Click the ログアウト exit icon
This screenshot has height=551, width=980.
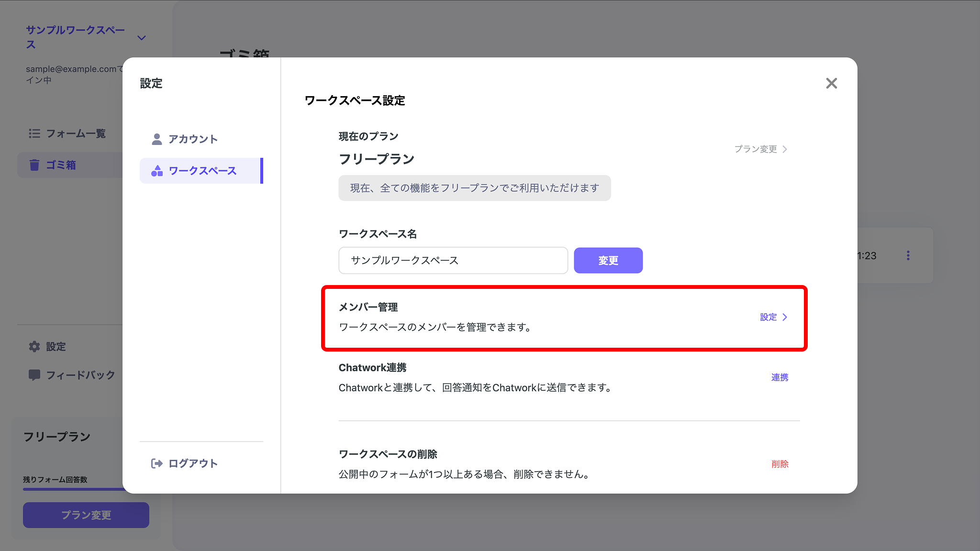click(156, 463)
